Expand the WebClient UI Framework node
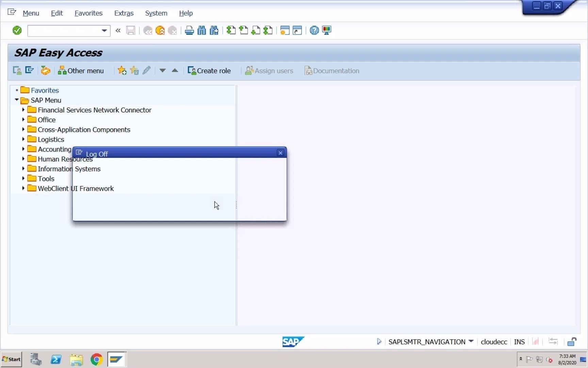588x368 pixels. (x=23, y=188)
